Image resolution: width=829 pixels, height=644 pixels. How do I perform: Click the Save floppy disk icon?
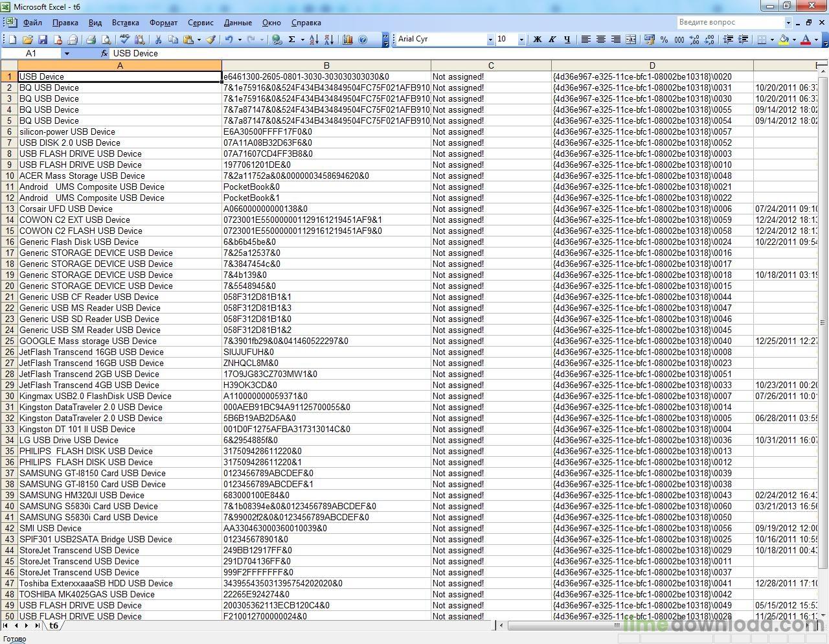pos(43,40)
